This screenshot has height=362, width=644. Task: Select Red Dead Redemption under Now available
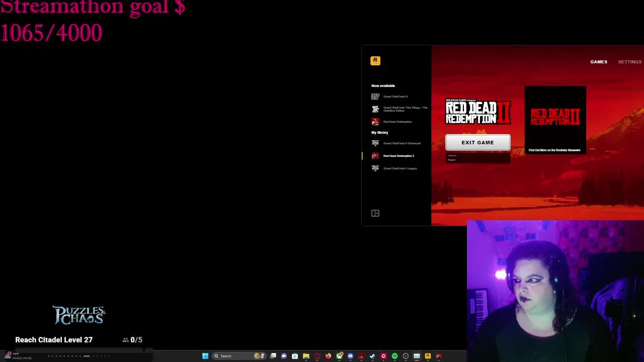tap(392, 122)
